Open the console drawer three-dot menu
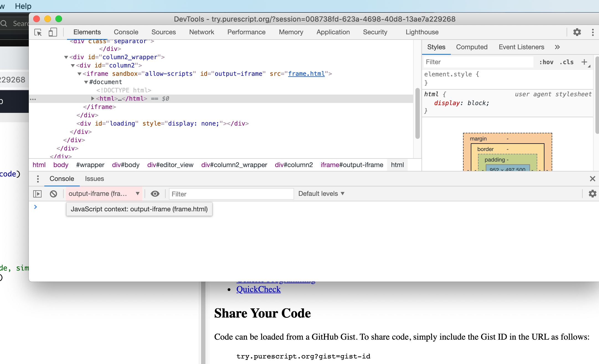 pyautogui.click(x=38, y=179)
